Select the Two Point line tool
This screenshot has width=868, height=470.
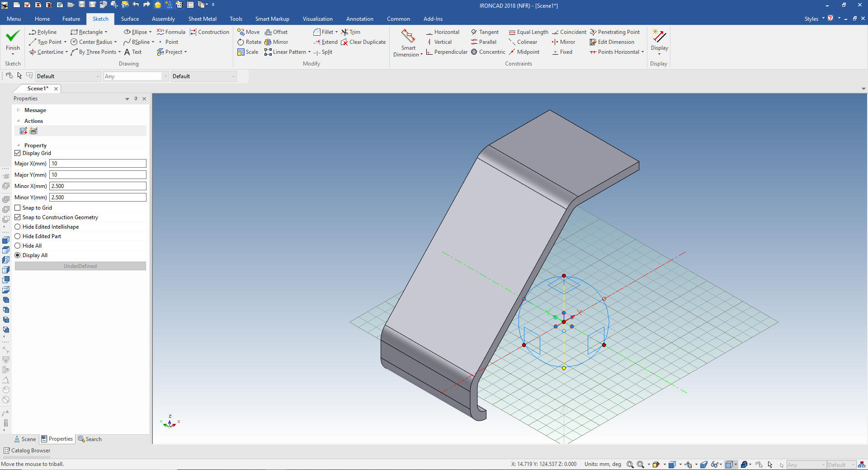coord(45,42)
